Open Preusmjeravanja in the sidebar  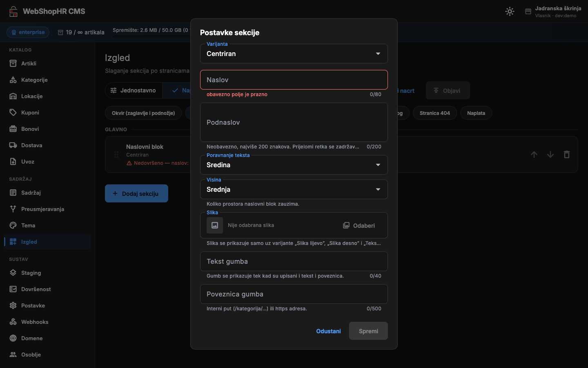(x=47, y=209)
